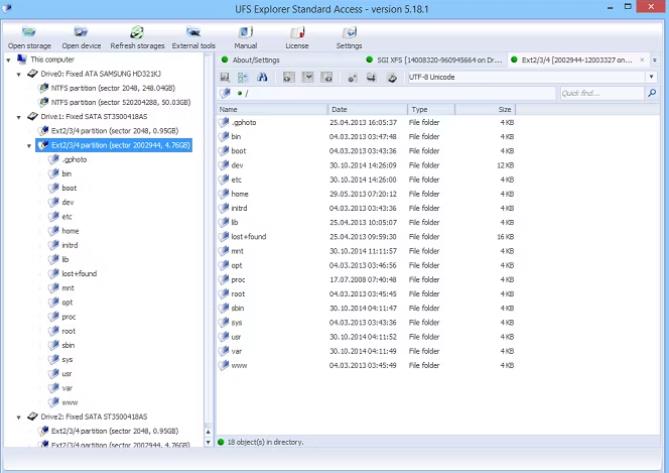
Task: Click the magnifier search icon beside Quick find
Action: [652, 93]
